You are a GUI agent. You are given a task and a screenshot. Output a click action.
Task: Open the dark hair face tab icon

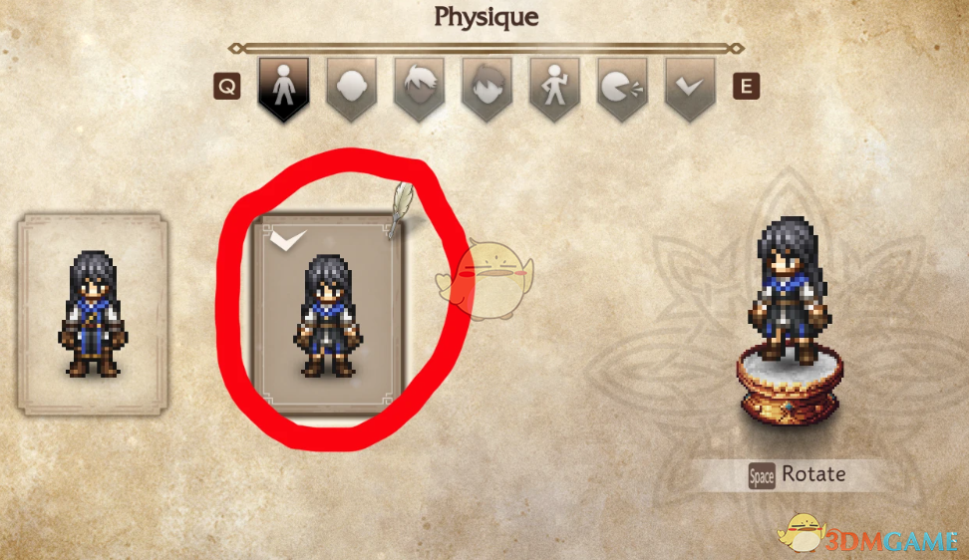point(486,89)
